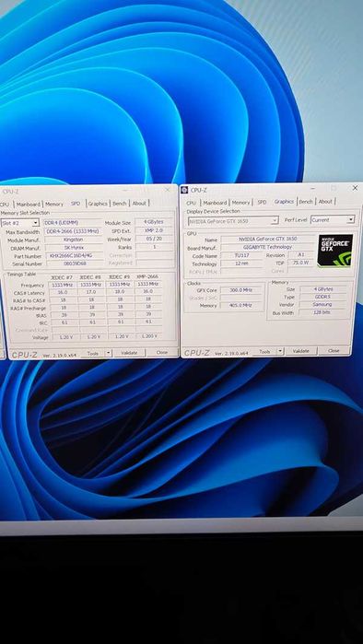Click Tools button in Graphics window
363x644 pixels.
264,352
